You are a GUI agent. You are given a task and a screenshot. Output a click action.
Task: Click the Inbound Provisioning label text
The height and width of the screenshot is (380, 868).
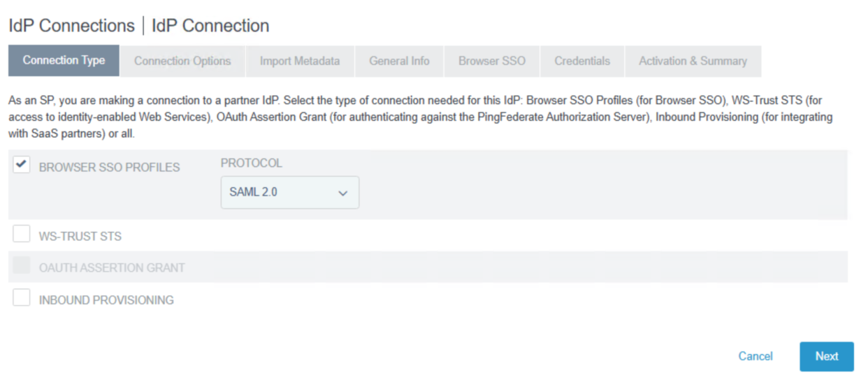point(106,300)
